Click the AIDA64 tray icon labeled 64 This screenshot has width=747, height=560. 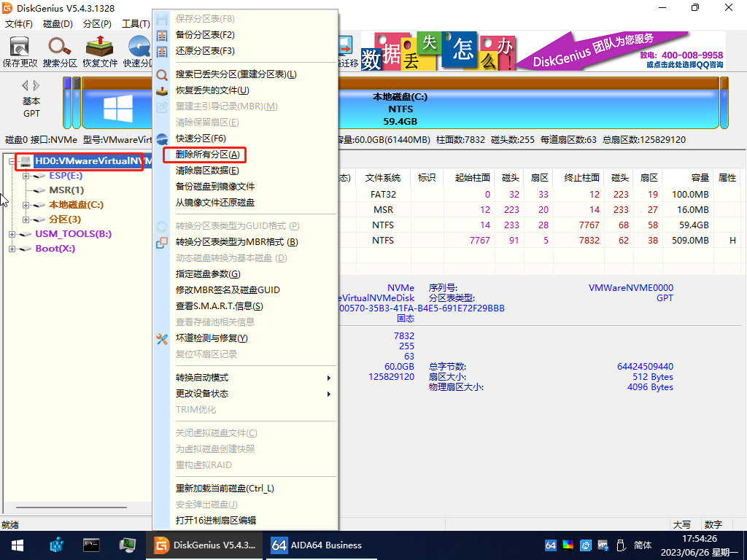click(550, 545)
